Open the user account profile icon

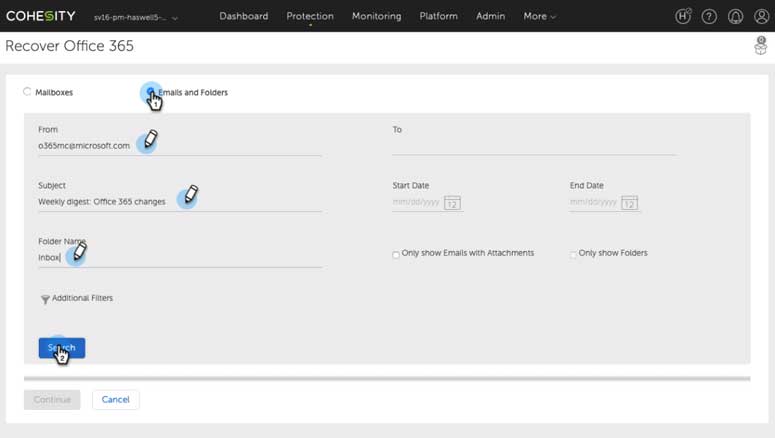760,16
